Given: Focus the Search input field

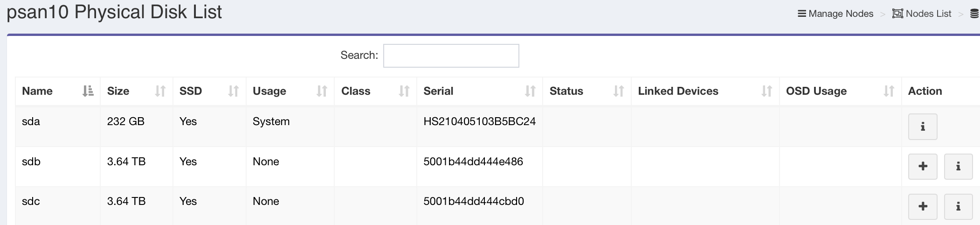Looking at the screenshot, I should tap(451, 56).
